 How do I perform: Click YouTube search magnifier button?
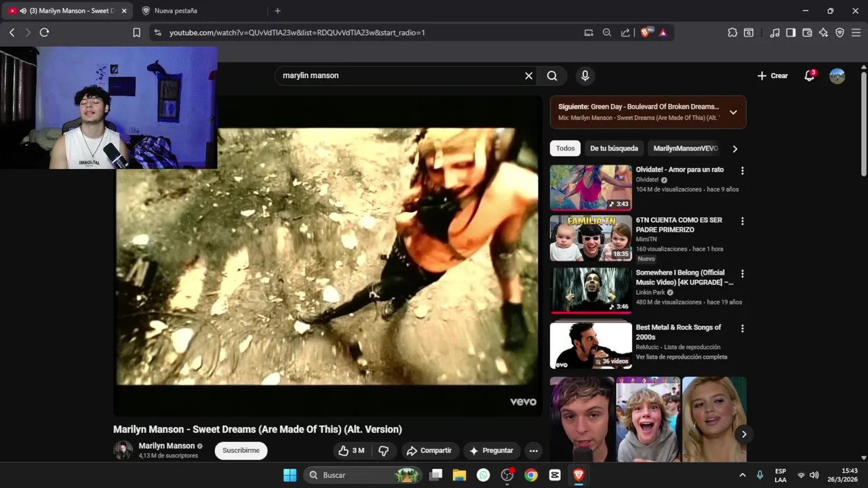(552, 76)
